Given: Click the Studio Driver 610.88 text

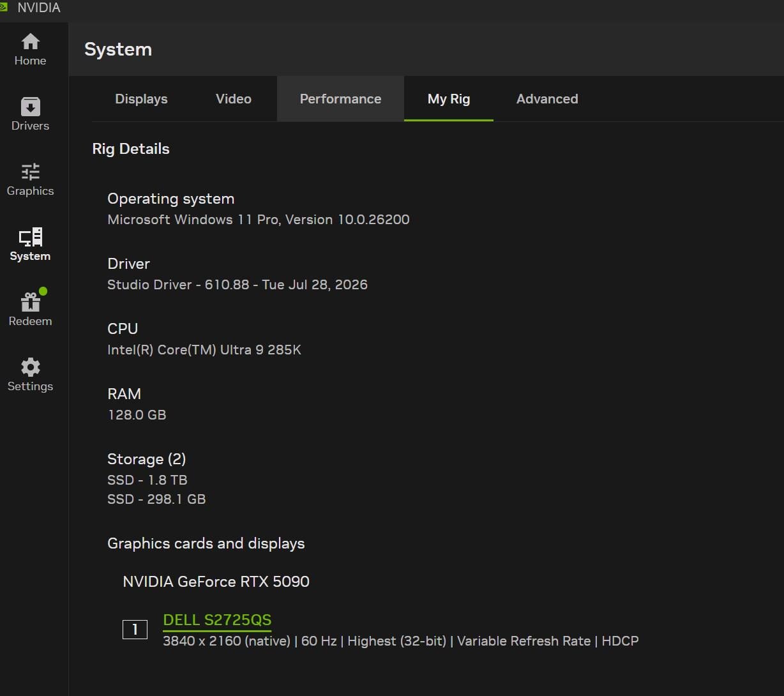Looking at the screenshot, I should (237, 285).
